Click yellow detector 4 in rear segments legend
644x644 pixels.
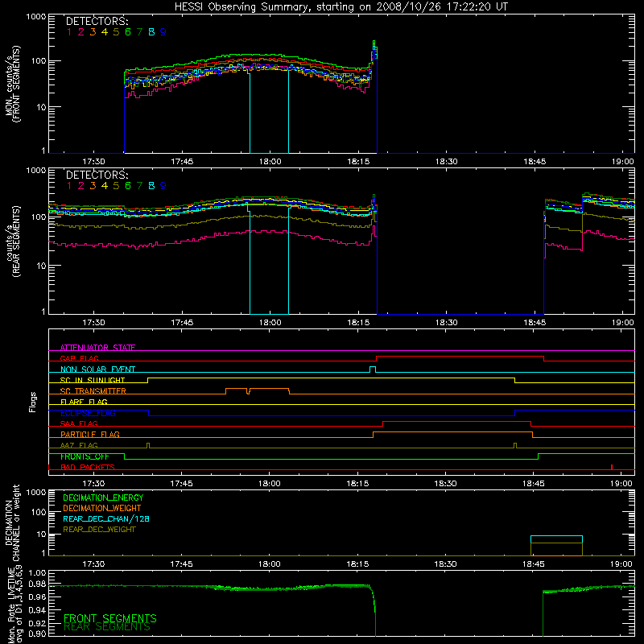point(105,186)
